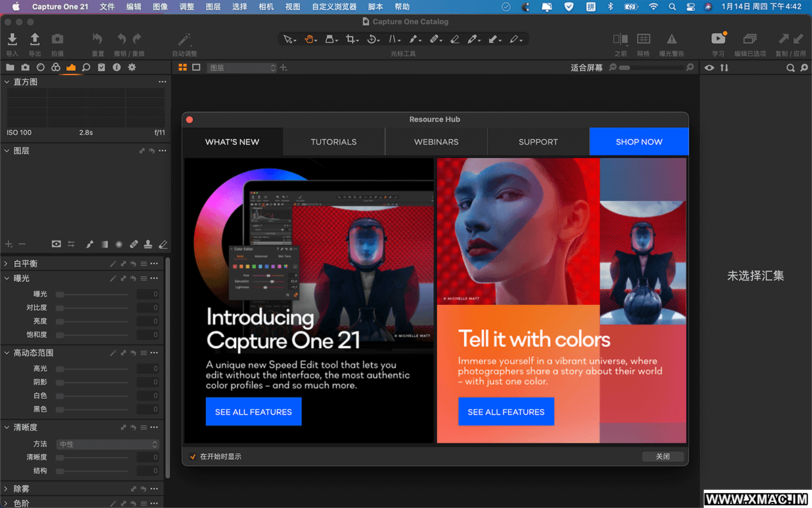Select the WHAT'S NEW tab
The width and height of the screenshot is (812, 508).
(232, 142)
